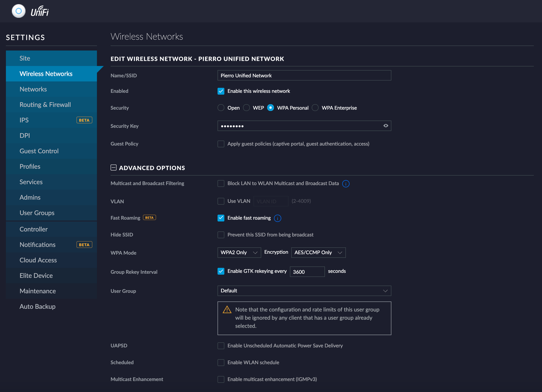Viewport: 542px width, 392px height.
Task: Collapse Advanced Options with minus icon
Action: pyautogui.click(x=114, y=168)
